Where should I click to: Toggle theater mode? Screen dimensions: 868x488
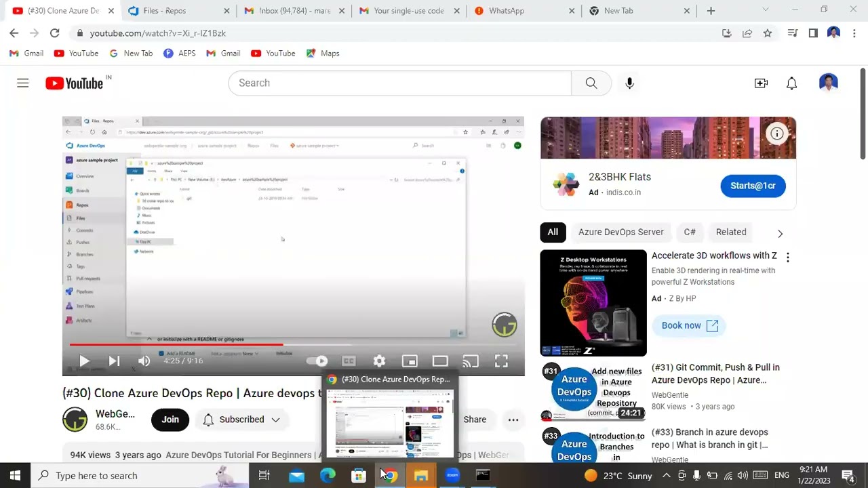440,361
